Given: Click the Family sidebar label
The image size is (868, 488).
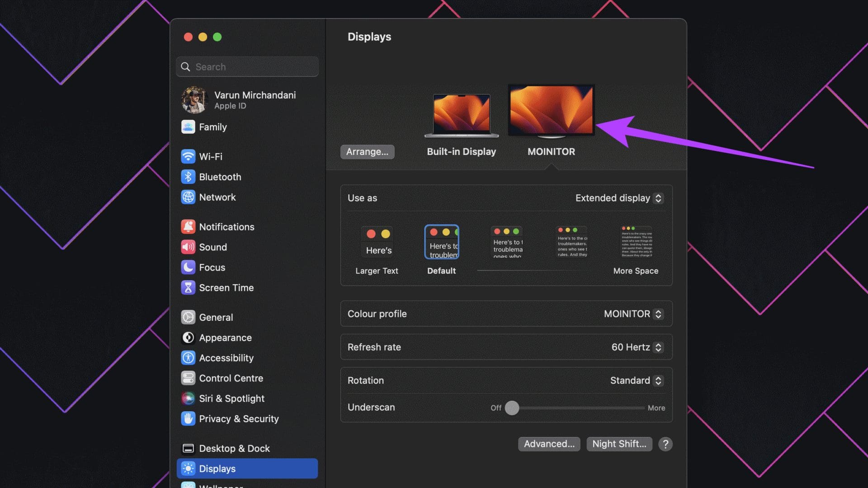Looking at the screenshot, I should pos(213,127).
